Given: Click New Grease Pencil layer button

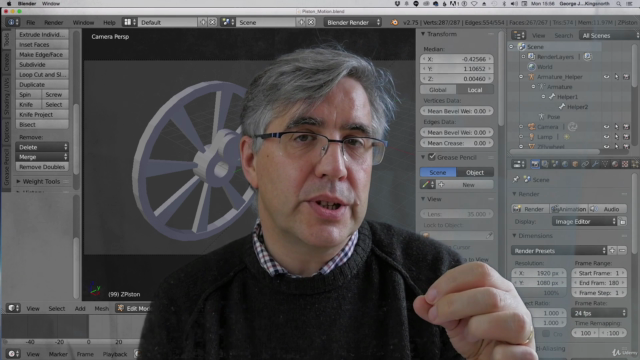Looking at the screenshot, I should pyautogui.click(x=464, y=185).
